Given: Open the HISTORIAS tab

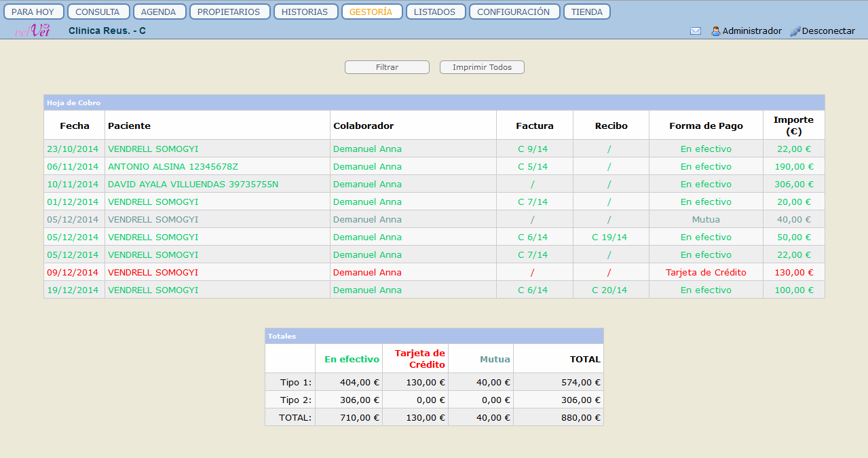Looking at the screenshot, I should coord(305,12).
